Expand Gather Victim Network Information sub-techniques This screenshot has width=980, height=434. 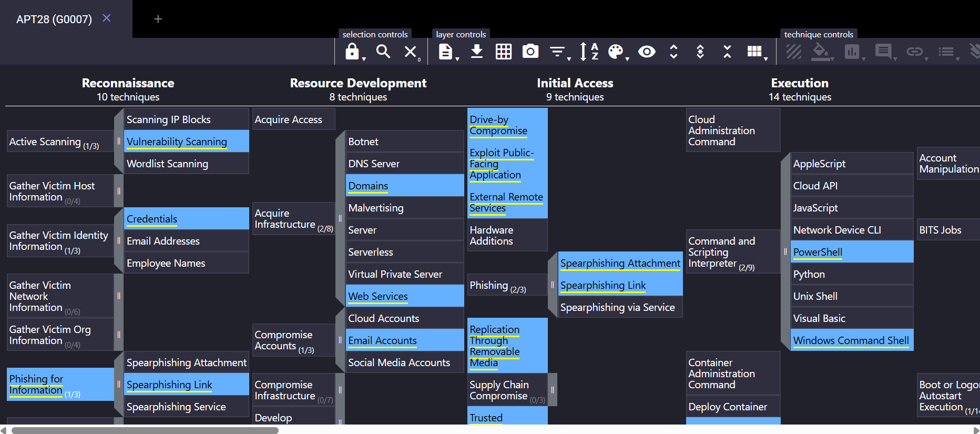tap(119, 296)
